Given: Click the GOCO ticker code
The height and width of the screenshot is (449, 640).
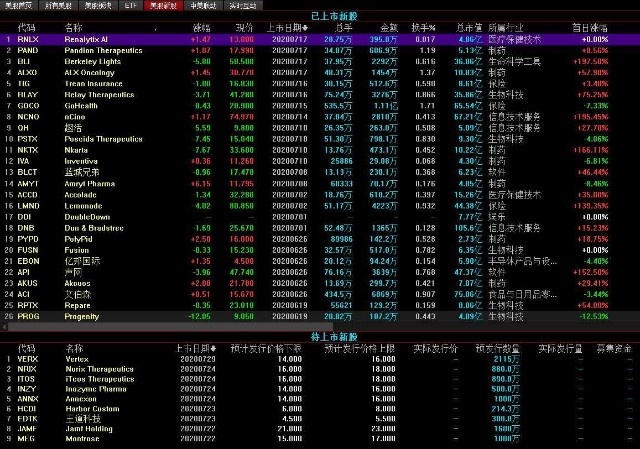Looking at the screenshot, I should (x=28, y=106).
